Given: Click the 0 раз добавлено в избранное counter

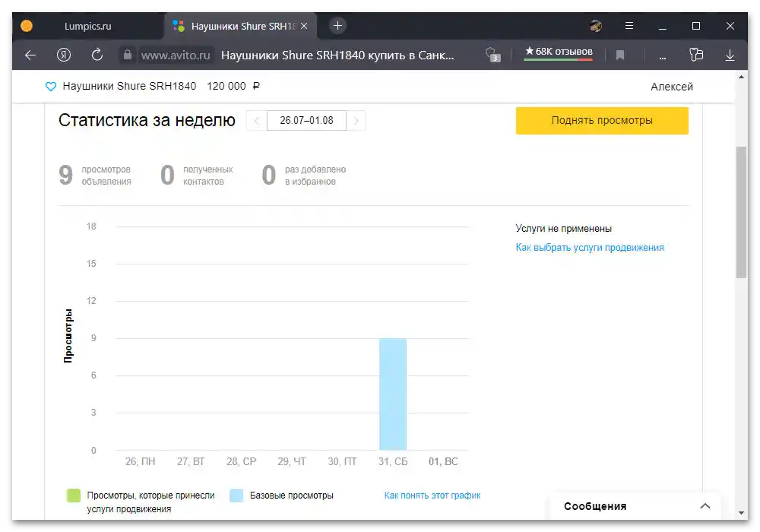Looking at the screenshot, I should [304, 176].
